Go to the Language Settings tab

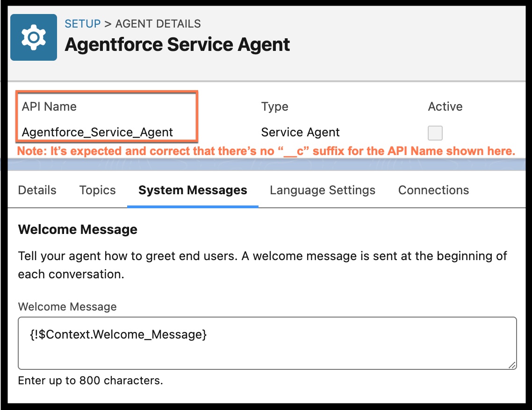coord(323,191)
